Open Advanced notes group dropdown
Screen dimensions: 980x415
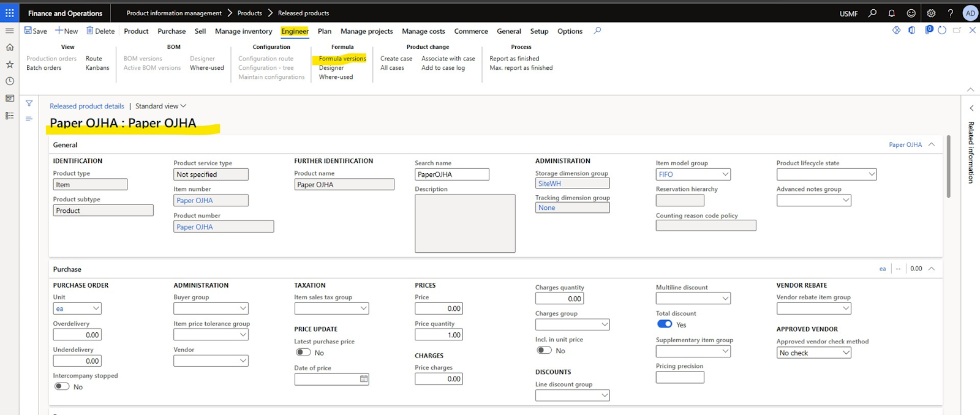point(846,200)
